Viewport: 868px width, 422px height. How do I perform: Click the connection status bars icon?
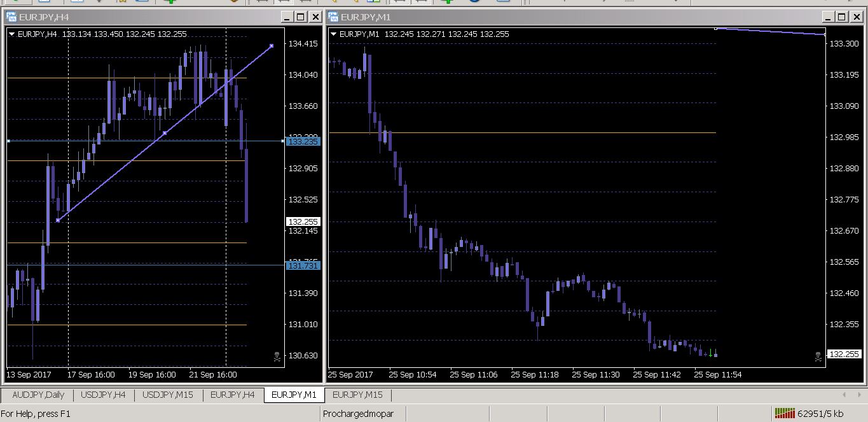click(x=784, y=413)
